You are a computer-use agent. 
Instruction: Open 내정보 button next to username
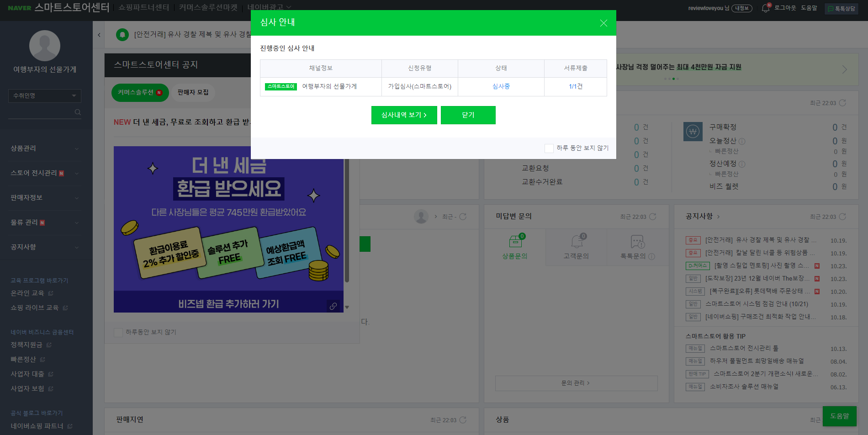(742, 8)
